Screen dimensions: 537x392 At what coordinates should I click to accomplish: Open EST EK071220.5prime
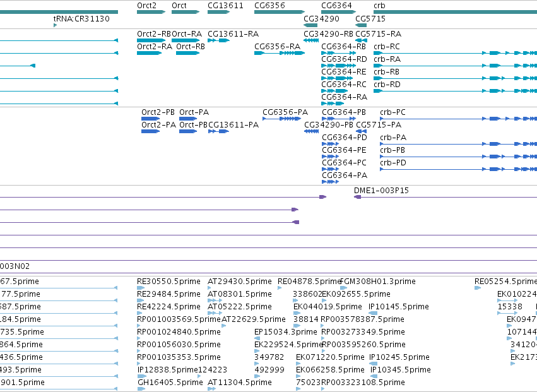click(330, 357)
